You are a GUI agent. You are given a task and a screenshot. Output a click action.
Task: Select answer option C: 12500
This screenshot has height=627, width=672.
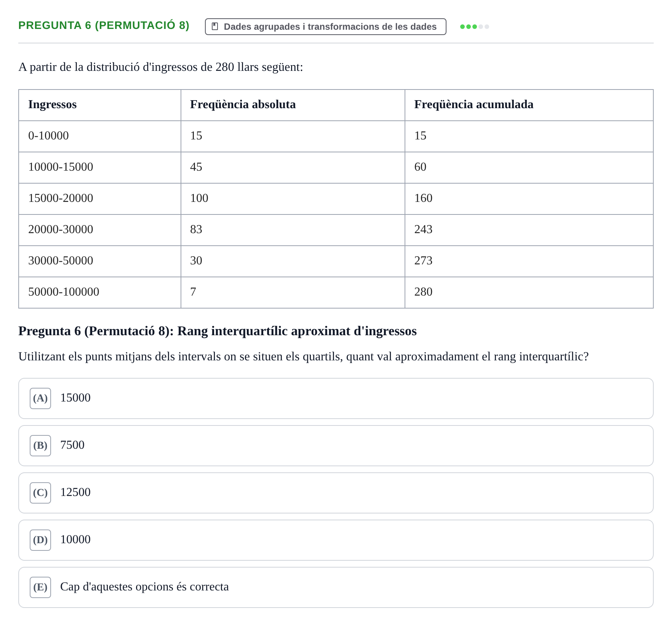[336, 493]
